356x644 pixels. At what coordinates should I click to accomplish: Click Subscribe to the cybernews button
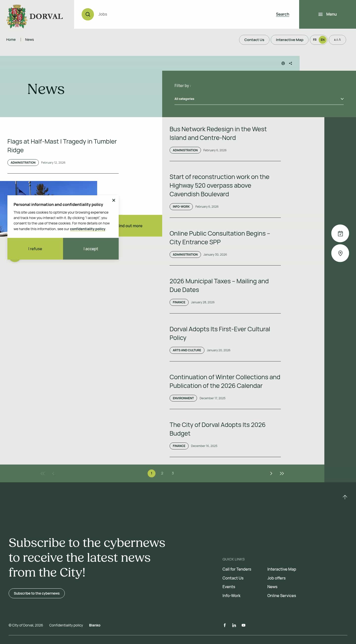[x=37, y=593]
